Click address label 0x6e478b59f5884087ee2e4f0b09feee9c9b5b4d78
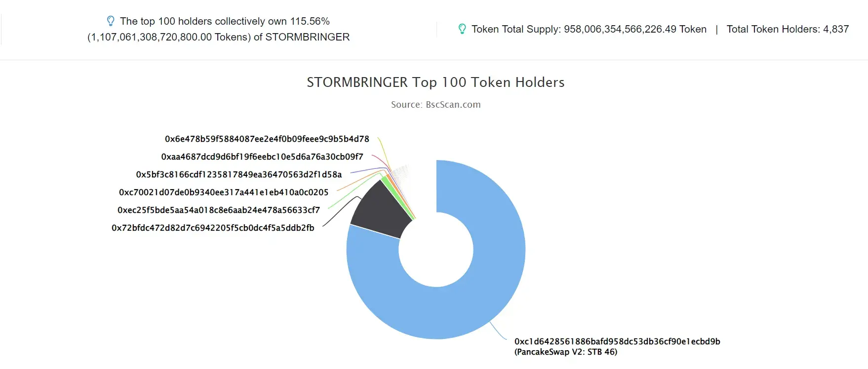The height and width of the screenshot is (369, 868). pos(267,139)
